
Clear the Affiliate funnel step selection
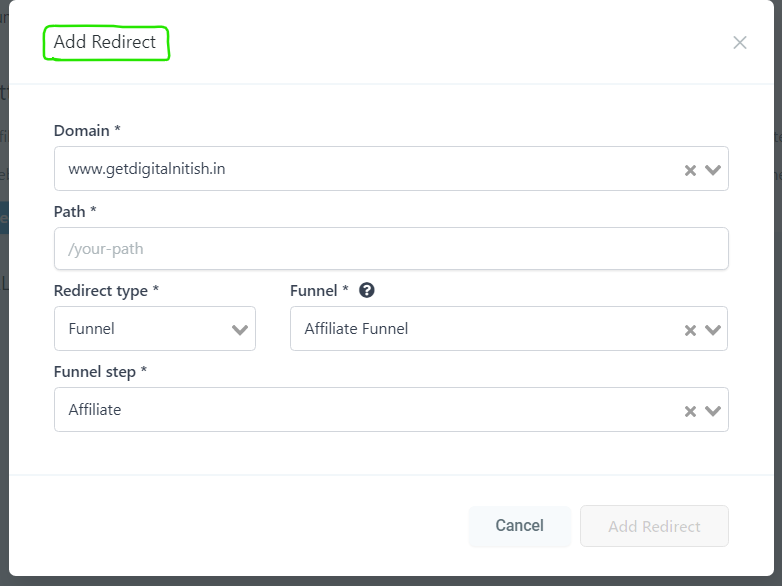click(x=690, y=411)
